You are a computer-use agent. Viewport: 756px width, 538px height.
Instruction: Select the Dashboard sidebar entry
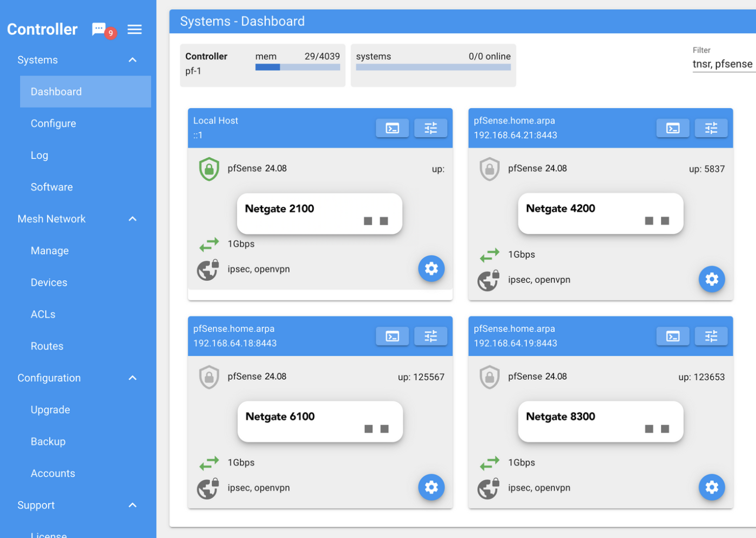[56, 91]
